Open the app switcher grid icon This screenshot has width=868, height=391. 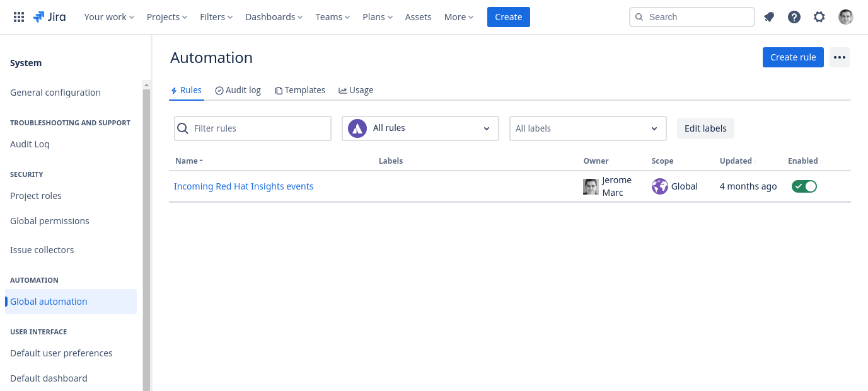tap(19, 17)
